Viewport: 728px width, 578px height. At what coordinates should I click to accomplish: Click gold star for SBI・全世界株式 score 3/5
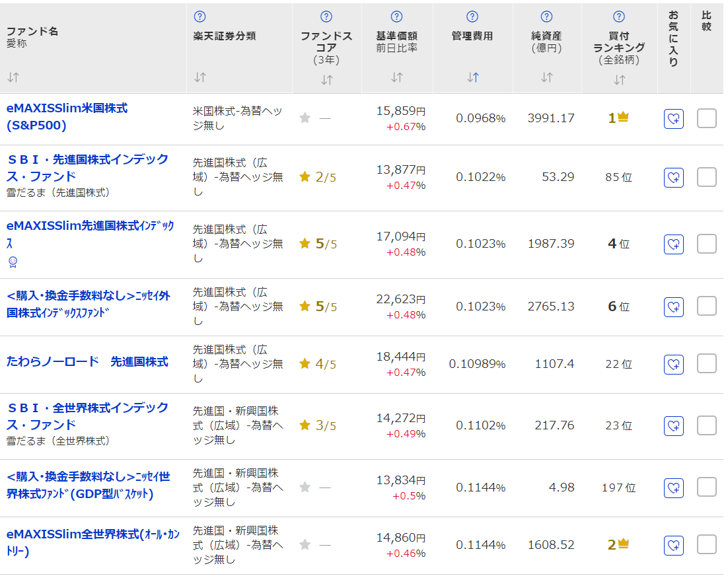[x=305, y=425]
